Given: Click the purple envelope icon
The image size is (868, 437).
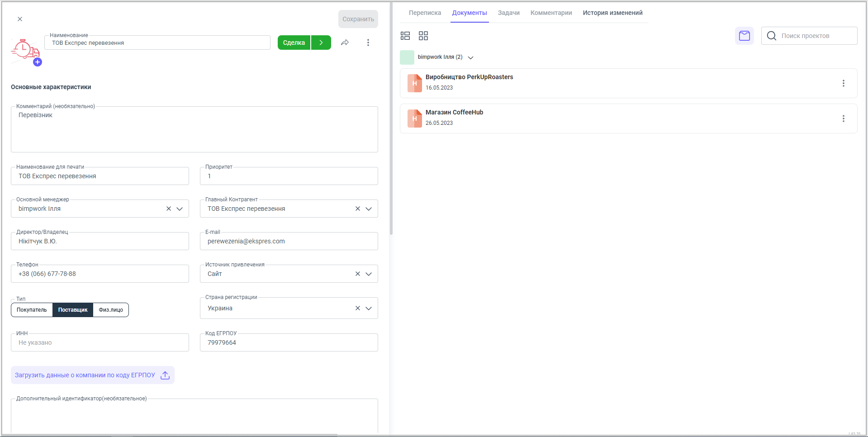Looking at the screenshot, I should [x=744, y=36].
